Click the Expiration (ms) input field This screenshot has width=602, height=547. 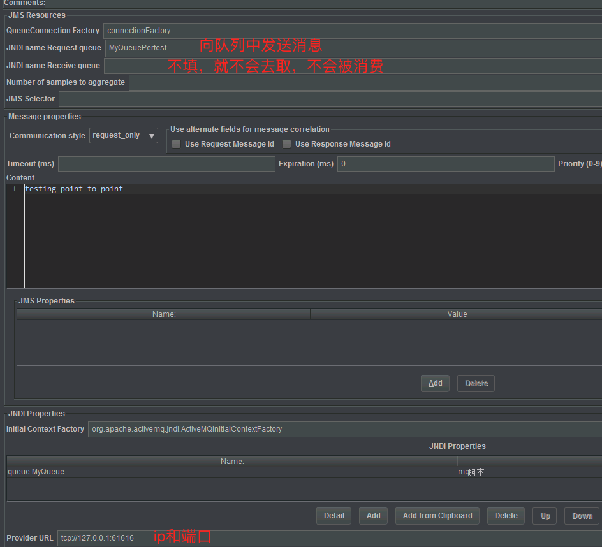pyautogui.click(x=444, y=164)
